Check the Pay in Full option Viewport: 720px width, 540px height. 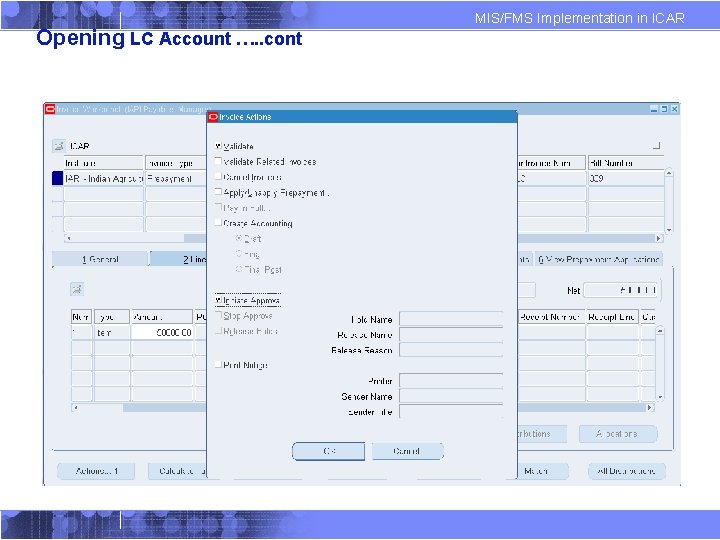click(x=219, y=208)
